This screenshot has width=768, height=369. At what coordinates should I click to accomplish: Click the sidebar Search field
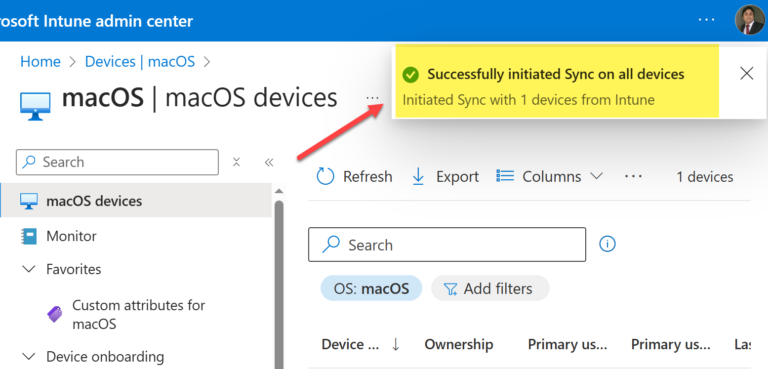pyautogui.click(x=117, y=162)
